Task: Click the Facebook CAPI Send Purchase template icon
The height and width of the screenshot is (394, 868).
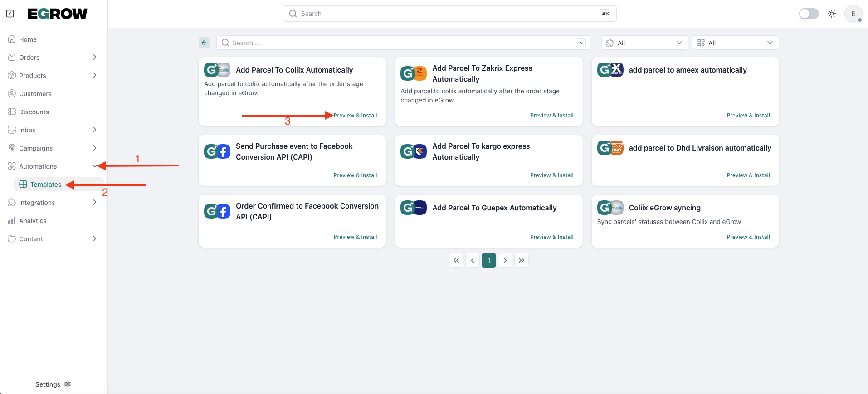Action: [x=217, y=151]
